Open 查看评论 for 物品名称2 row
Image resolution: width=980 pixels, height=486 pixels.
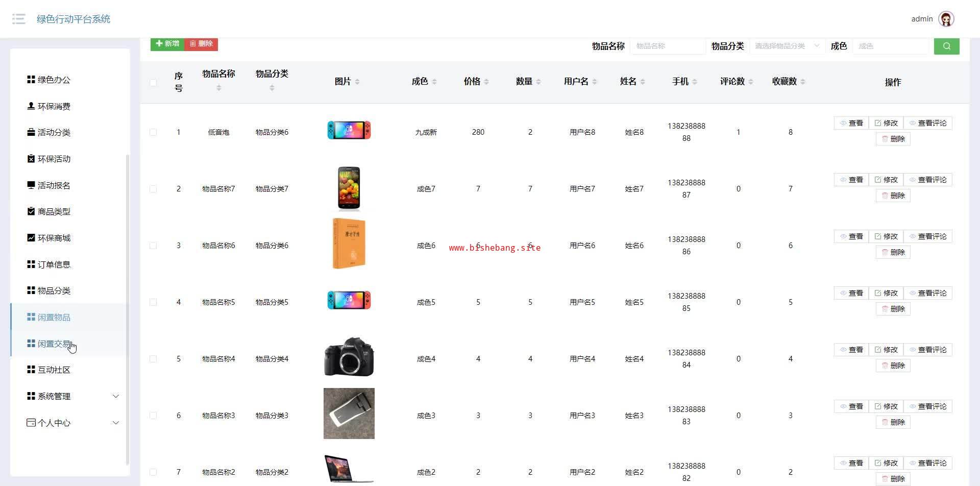coord(928,463)
